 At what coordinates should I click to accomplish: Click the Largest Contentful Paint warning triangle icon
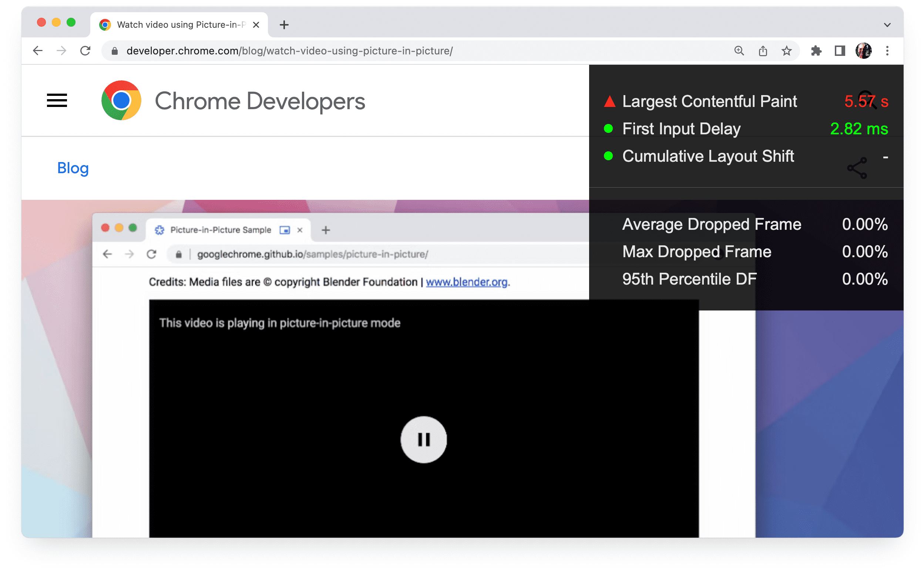[607, 101]
